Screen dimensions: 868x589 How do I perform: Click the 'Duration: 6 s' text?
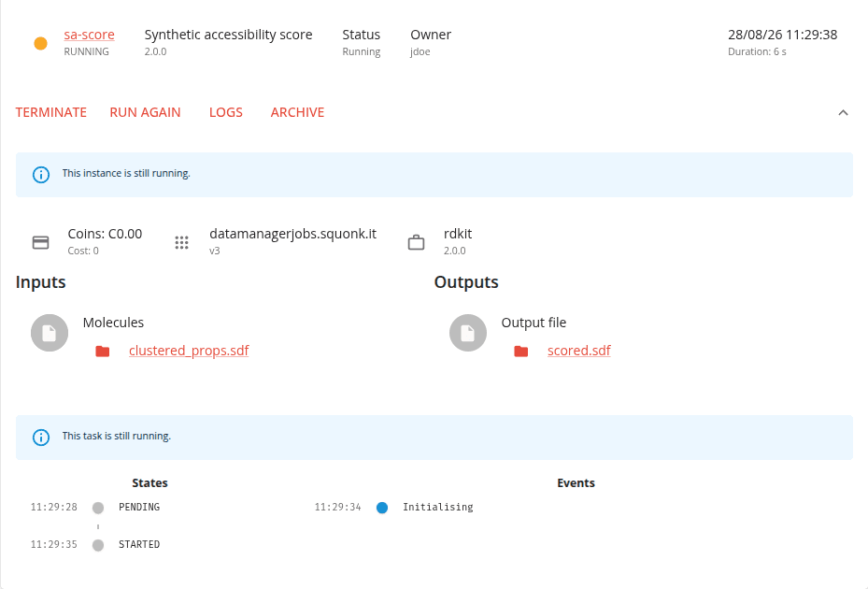click(x=757, y=51)
